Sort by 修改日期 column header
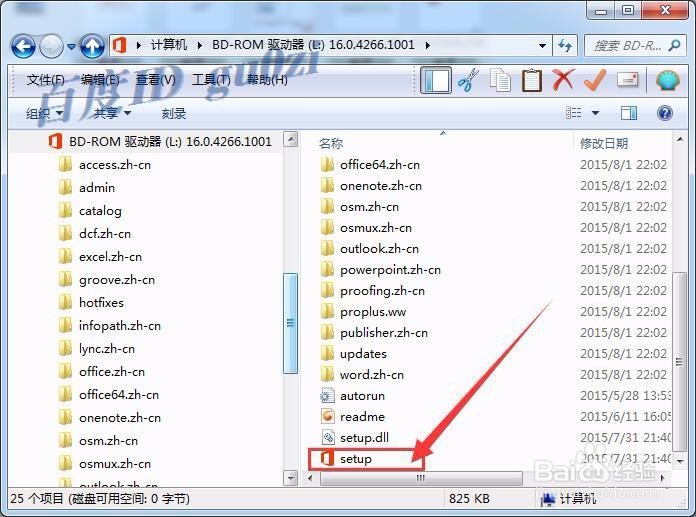The height and width of the screenshot is (517, 696). coord(604,143)
